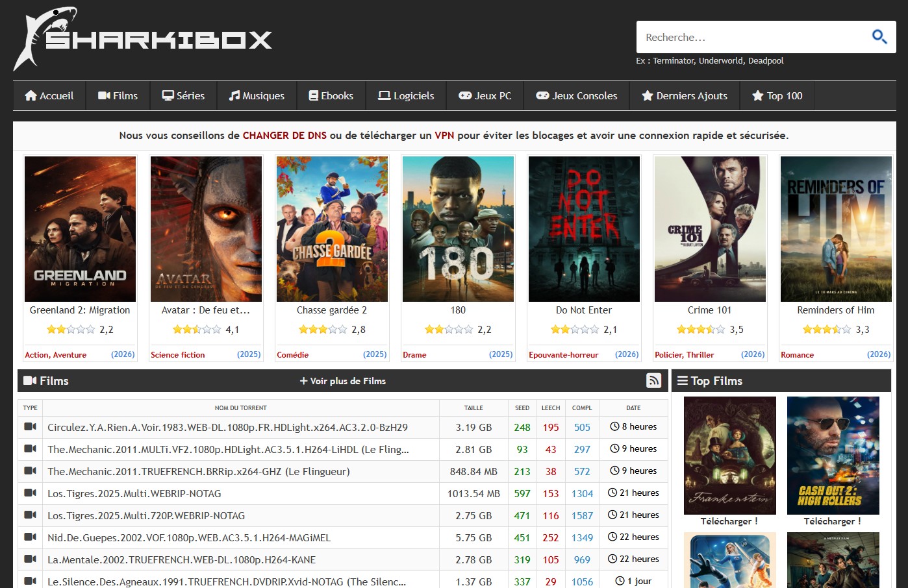Open the Séries menu item

coord(184,95)
